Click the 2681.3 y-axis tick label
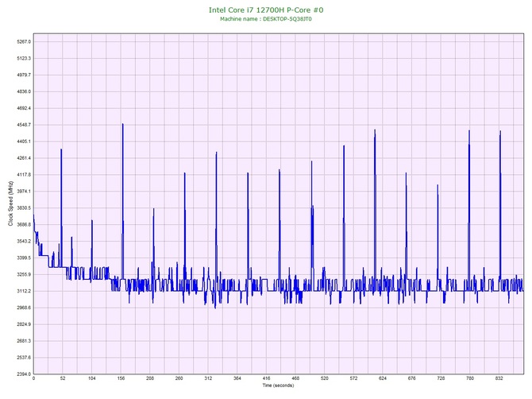This screenshot has height=399, width=532. (x=24, y=341)
